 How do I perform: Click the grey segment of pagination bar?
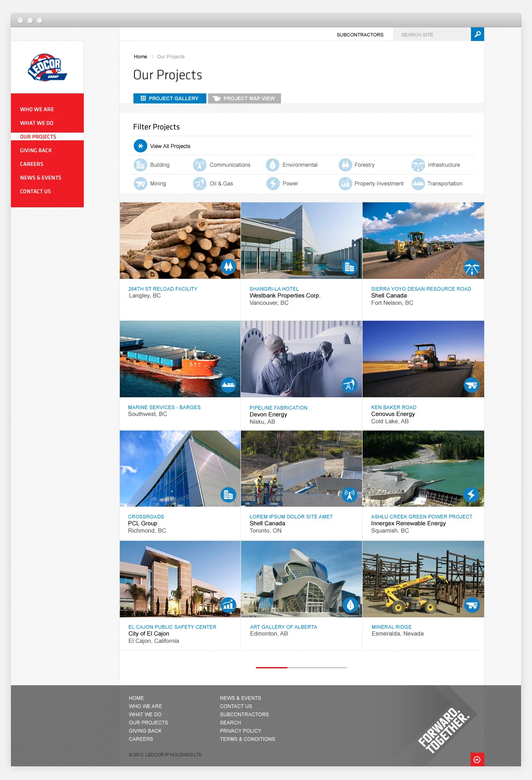(x=317, y=667)
